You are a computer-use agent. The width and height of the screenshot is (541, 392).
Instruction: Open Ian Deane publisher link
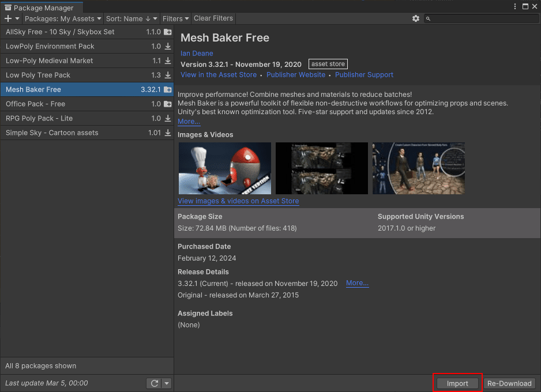click(197, 54)
